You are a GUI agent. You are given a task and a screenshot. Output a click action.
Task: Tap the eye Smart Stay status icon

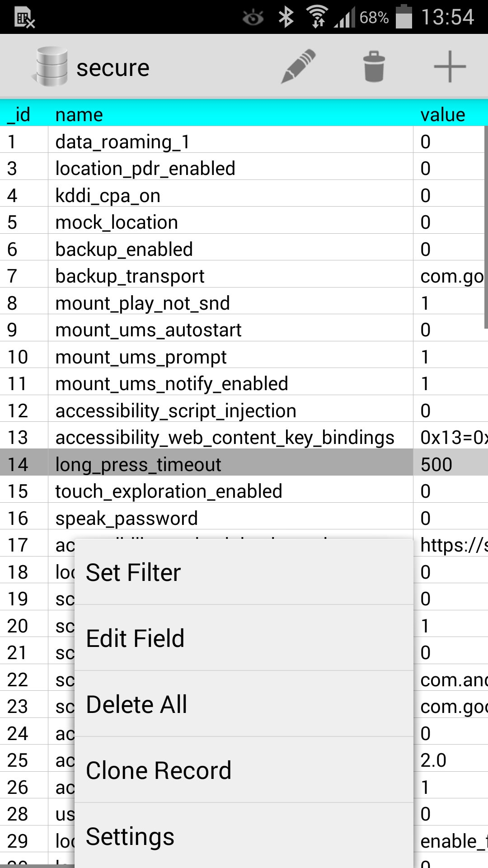tap(253, 18)
